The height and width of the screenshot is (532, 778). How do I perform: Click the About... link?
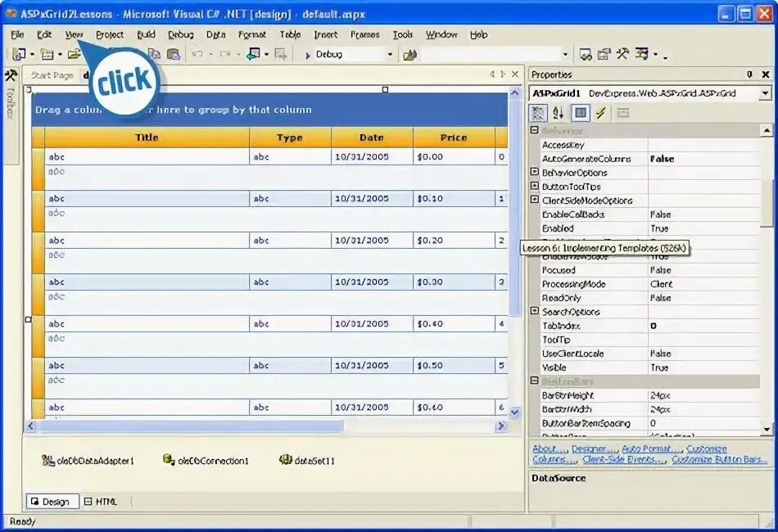tap(549, 449)
